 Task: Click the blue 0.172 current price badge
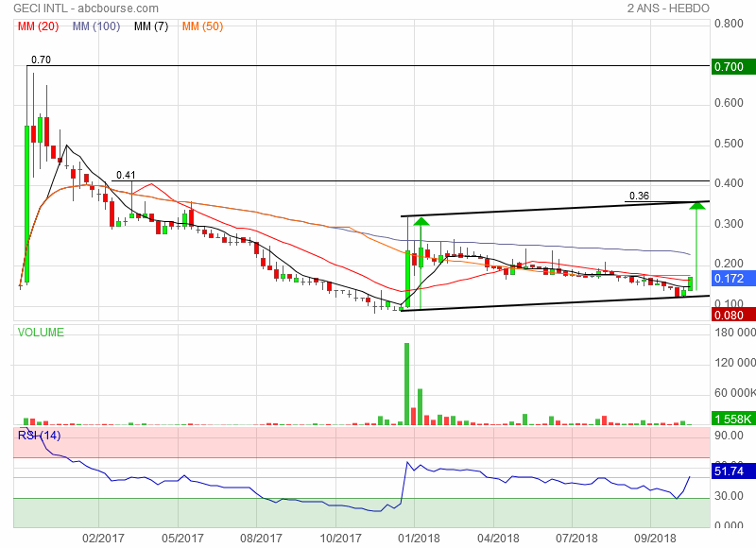pyautogui.click(x=733, y=278)
